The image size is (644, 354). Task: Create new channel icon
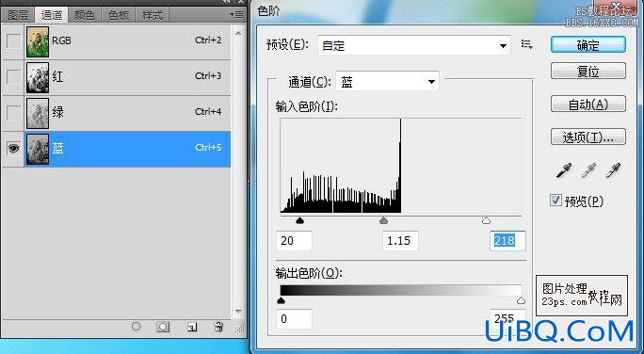pyautogui.click(x=192, y=327)
